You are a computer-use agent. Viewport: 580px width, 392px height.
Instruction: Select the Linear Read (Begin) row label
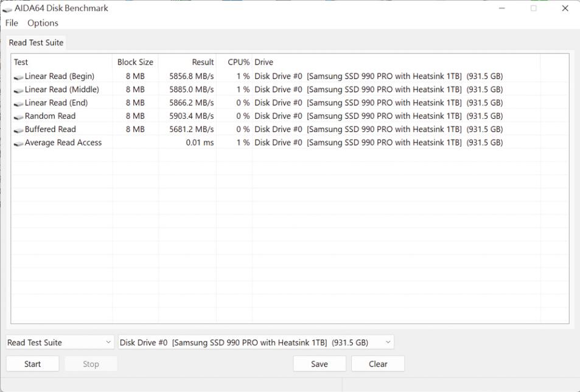point(60,76)
